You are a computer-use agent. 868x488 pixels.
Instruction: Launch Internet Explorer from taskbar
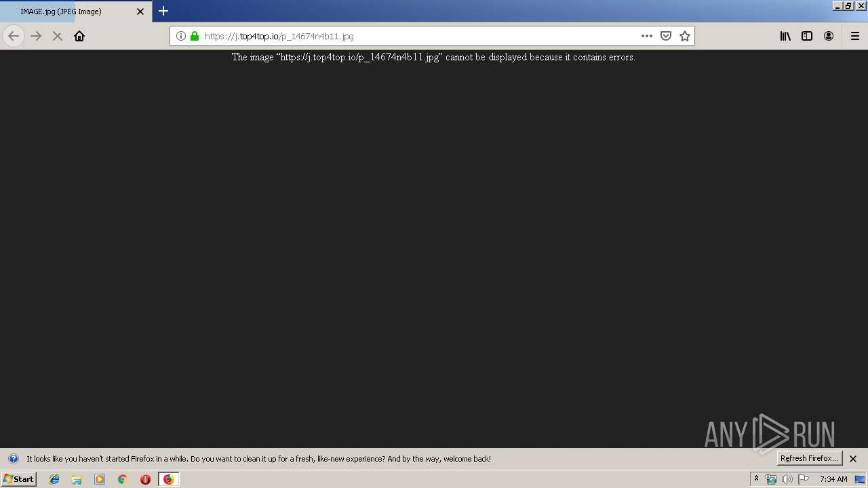[54, 479]
